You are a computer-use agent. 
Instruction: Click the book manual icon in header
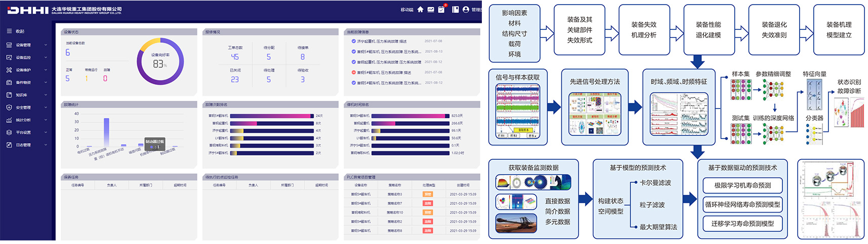456,10
